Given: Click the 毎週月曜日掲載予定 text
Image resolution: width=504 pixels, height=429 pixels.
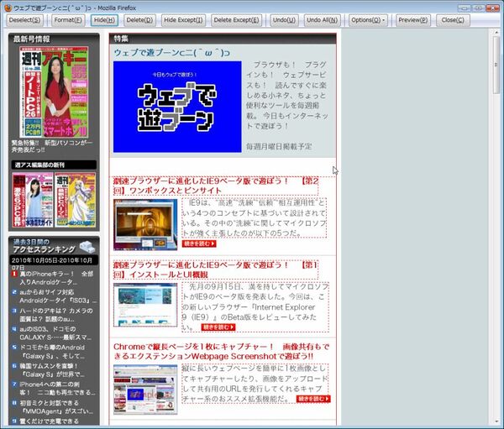Looking at the screenshot, I should (x=279, y=147).
